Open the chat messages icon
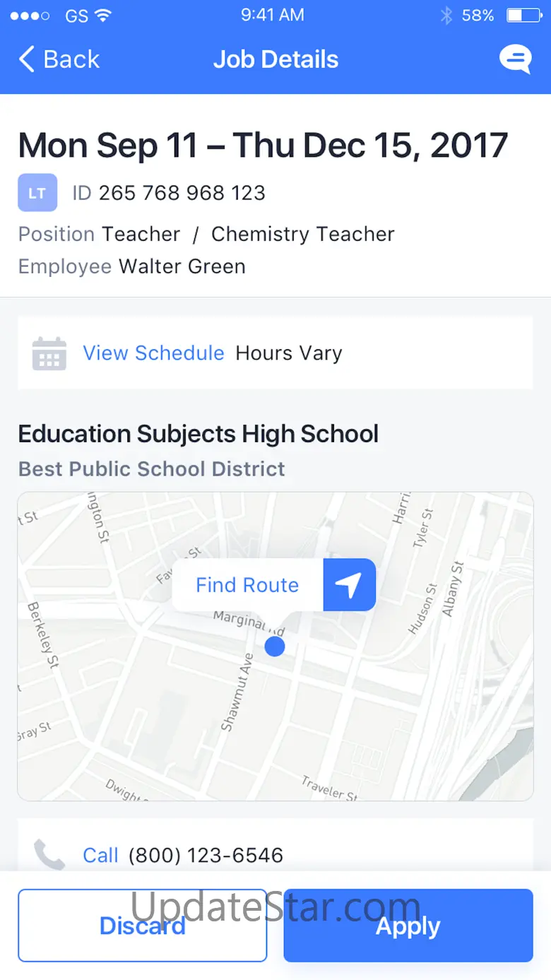551x980 pixels. (x=515, y=59)
